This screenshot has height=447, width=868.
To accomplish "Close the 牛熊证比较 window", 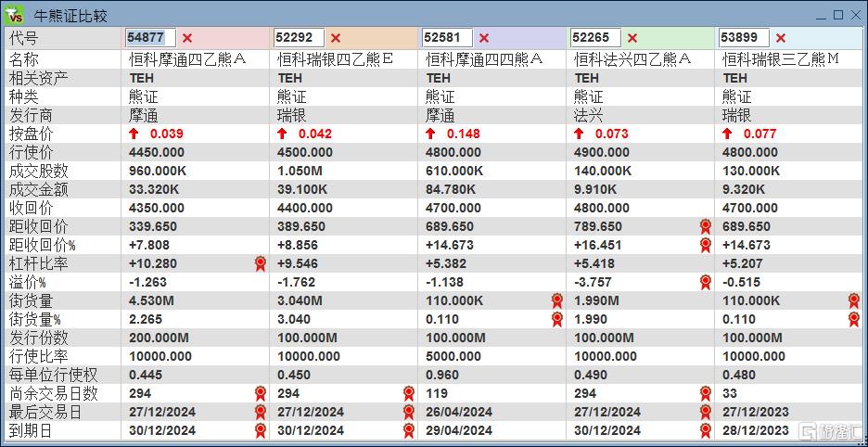I will tap(855, 15).
